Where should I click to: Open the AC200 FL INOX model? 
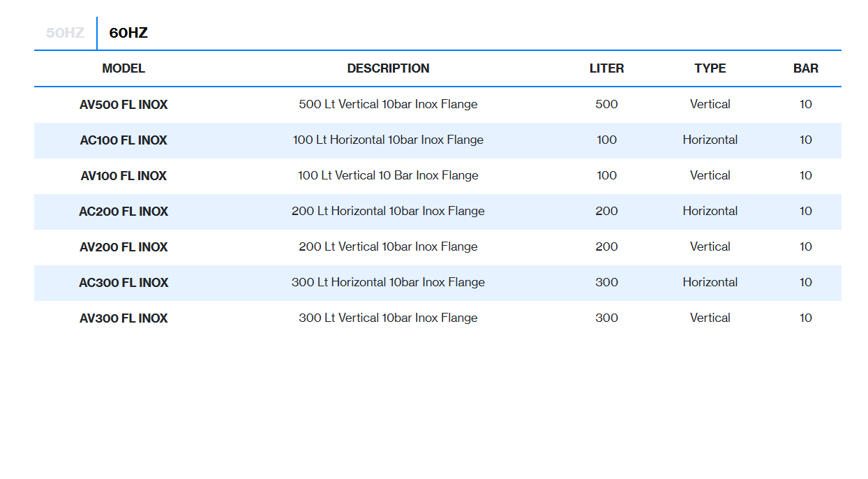[x=124, y=212]
